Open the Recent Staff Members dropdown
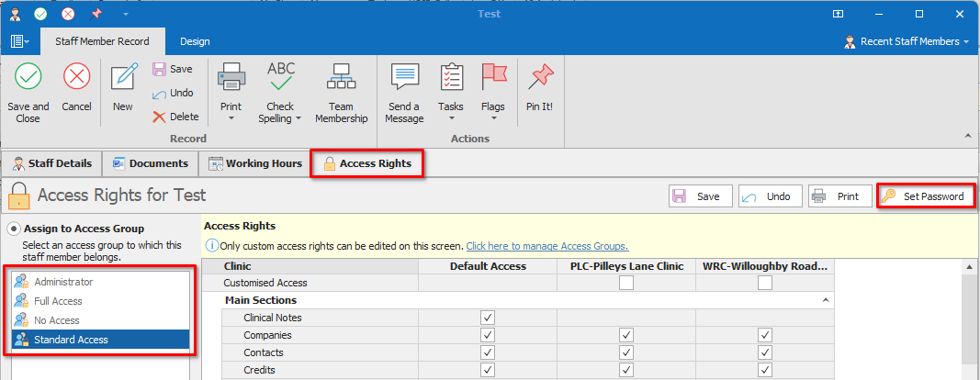This screenshot has width=980, height=380. (907, 41)
